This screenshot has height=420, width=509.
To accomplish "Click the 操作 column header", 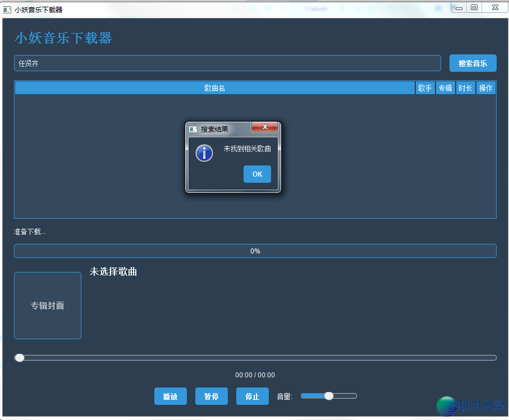I will [485, 88].
